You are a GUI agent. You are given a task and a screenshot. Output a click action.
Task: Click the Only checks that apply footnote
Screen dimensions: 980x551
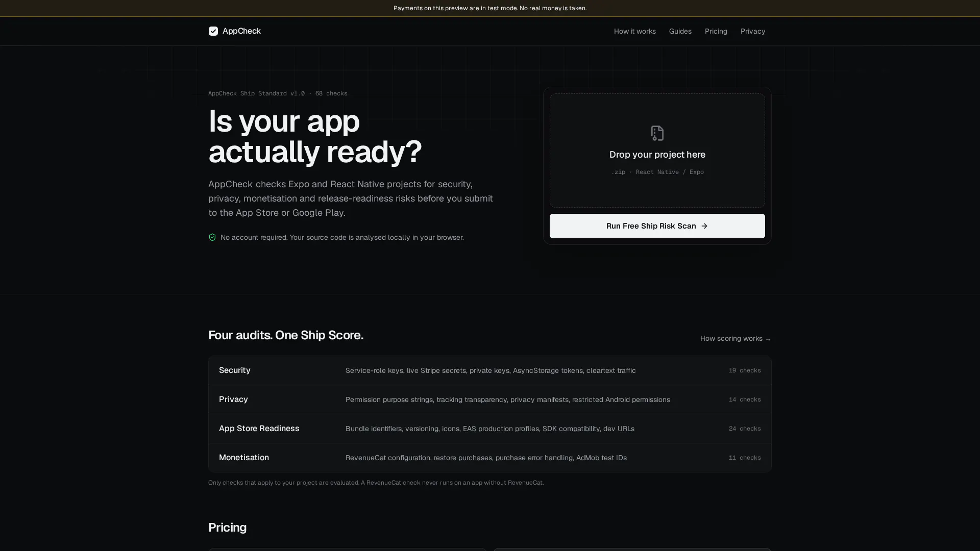[x=376, y=483]
